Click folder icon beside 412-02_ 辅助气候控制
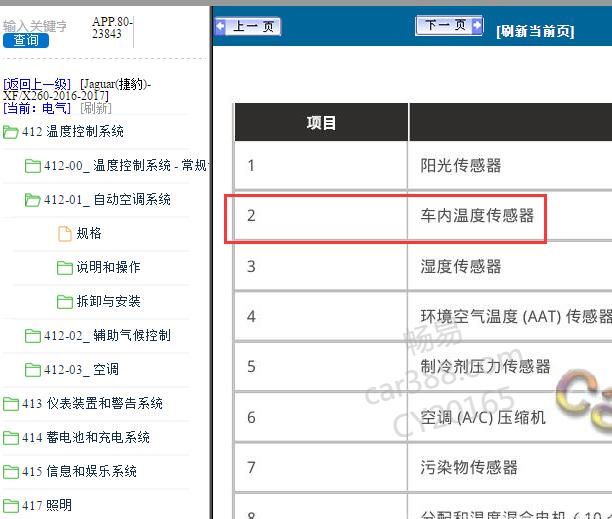The image size is (612, 519). (33, 336)
